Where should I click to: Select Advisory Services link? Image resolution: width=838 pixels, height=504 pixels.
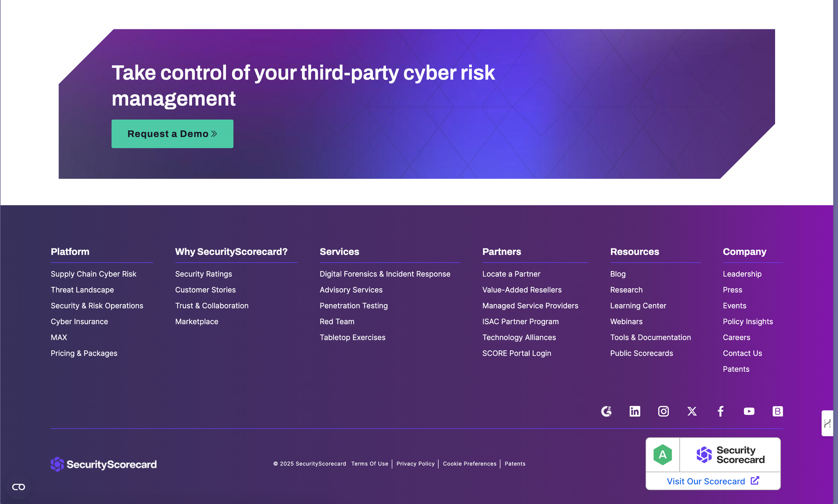[x=351, y=290]
